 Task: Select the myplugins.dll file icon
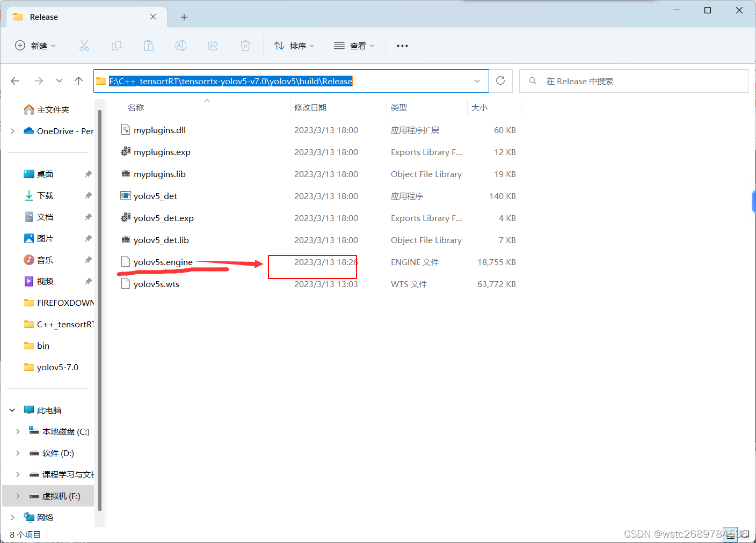pyautogui.click(x=126, y=129)
